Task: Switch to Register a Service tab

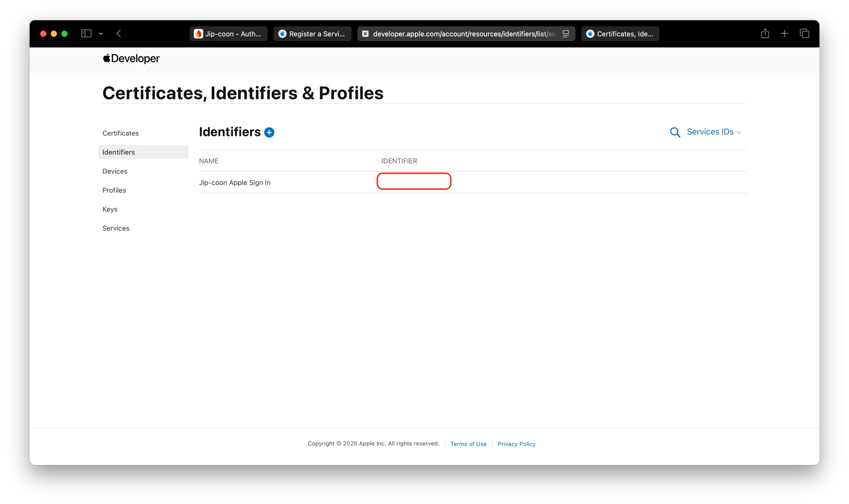Action: point(312,34)
